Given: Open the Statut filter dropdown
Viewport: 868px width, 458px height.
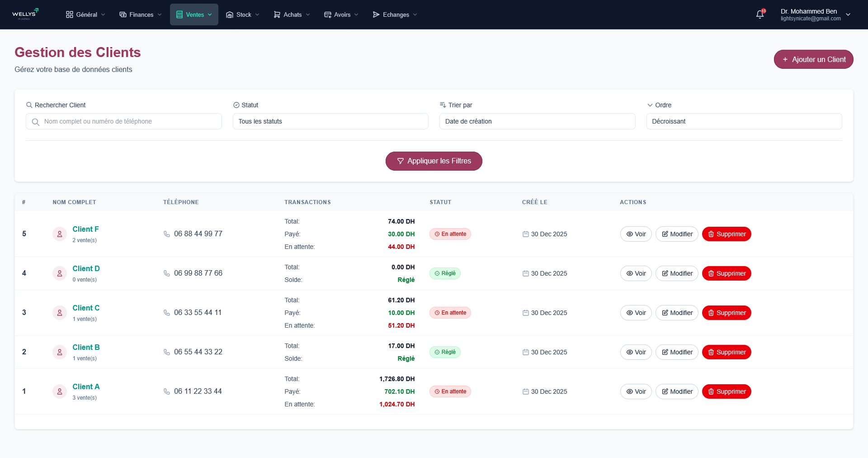Looking at the screenshot, I should coord(330,121).
